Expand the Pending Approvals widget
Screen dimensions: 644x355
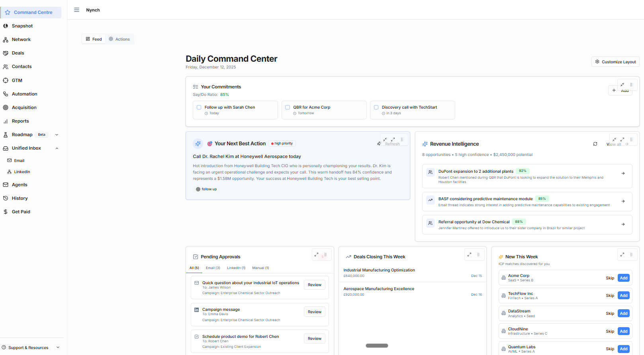click(316, 254)
